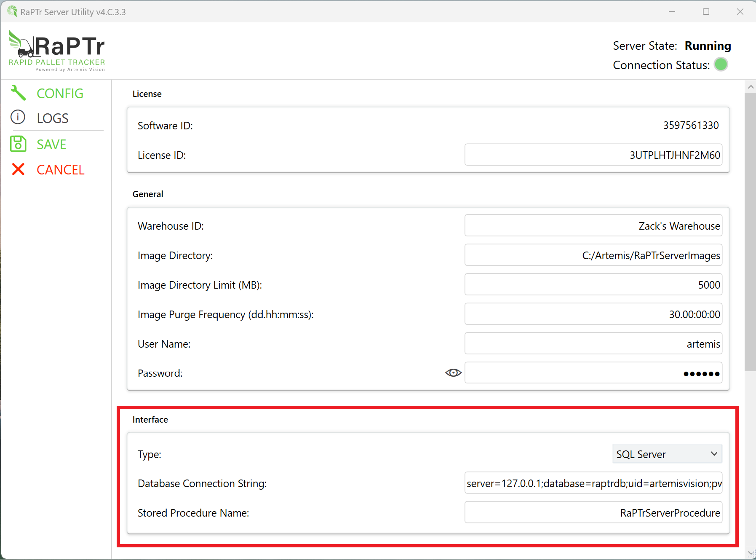Screen dimensions: 756x560
Task: Click the RaPTr forklift logo
Action: tap(56, 51)
